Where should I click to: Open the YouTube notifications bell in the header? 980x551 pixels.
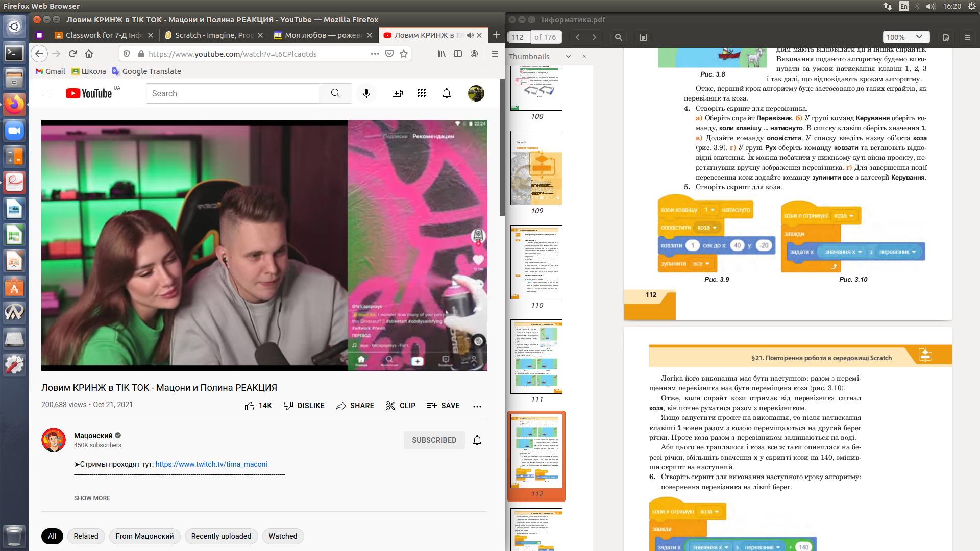446,93
